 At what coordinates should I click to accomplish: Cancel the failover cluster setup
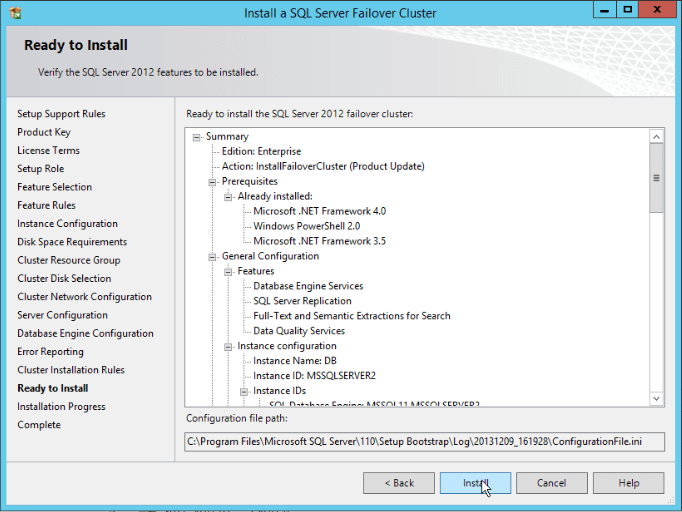coord(551,483)
